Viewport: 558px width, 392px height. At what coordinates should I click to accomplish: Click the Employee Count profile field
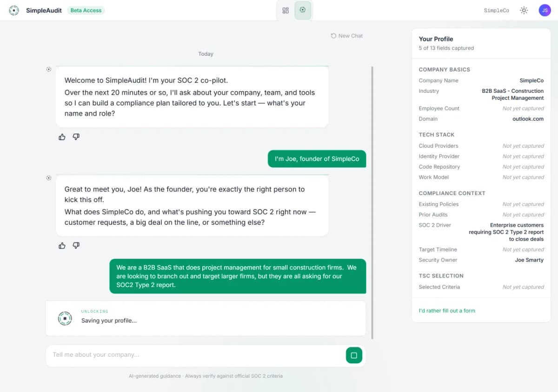point(438,108)
